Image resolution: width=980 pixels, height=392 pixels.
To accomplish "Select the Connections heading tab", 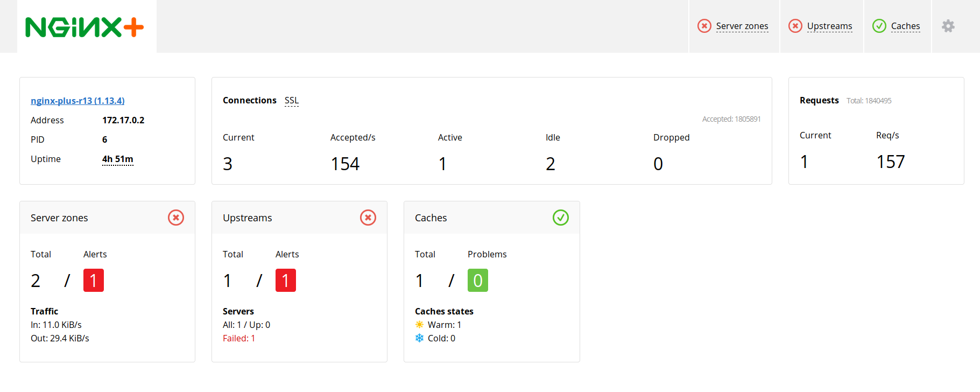I will pyautogui.click(x=250, y=101).
